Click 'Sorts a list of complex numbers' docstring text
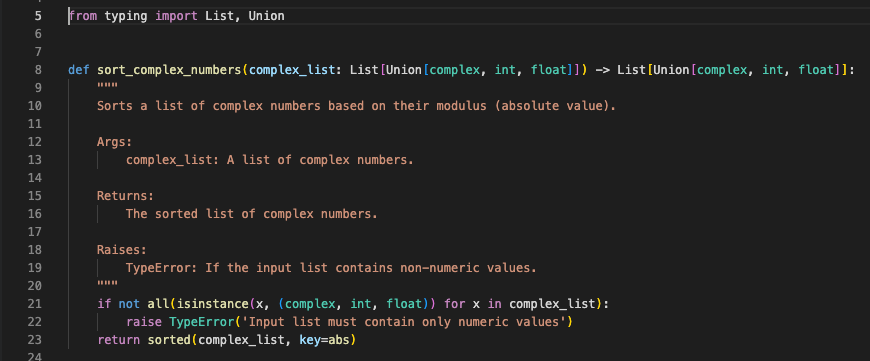This screenshot has width=870, height=361. (209, 106)
